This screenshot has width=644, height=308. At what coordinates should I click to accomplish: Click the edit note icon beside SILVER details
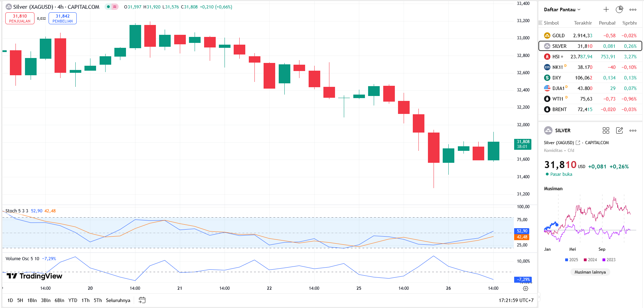pyautogui.click(x=619, y=130)
